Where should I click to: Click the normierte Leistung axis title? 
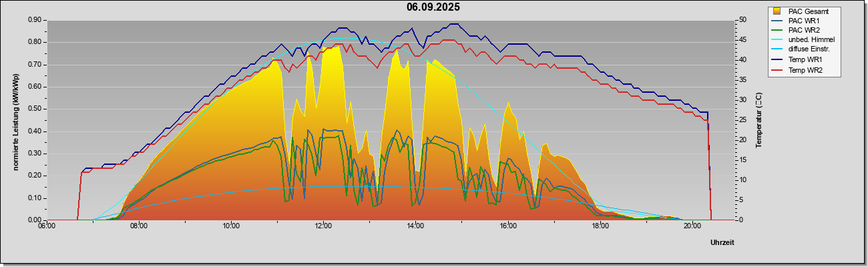15,120
